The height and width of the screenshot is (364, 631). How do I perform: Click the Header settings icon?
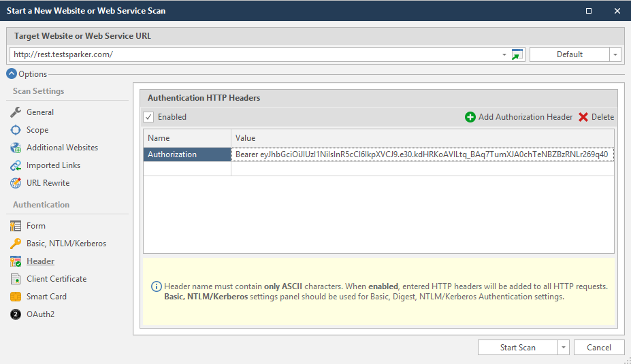pyautogui.click(x=16, y=261)
